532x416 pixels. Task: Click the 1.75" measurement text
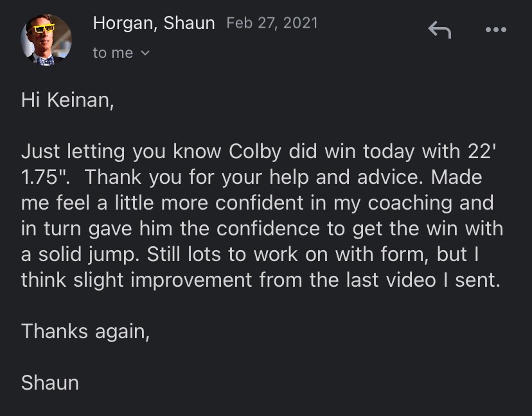46,177
